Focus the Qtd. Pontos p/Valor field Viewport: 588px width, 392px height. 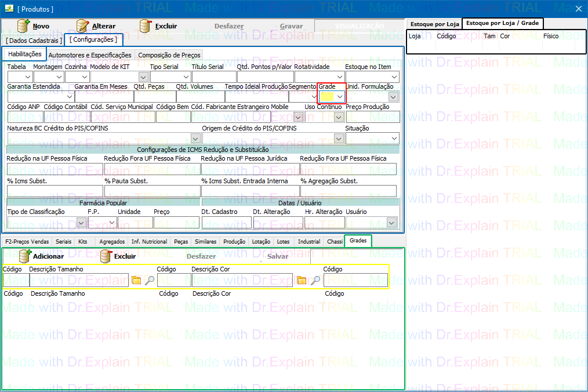[265, 77]
